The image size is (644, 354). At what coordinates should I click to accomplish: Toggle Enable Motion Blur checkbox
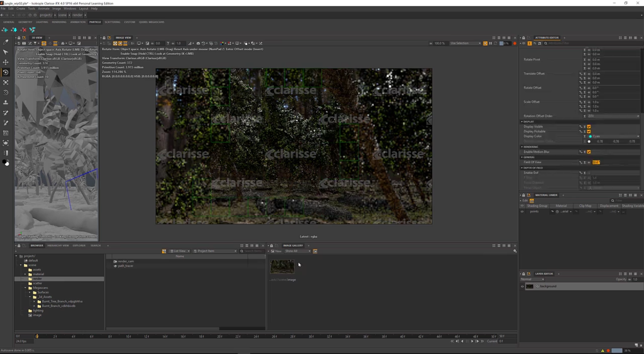588,152
